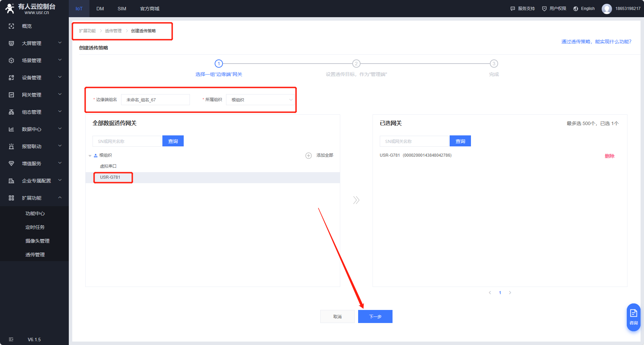Open the passthrough strategy help link
Viewport: 644px width, 345px height.
pyautogui.click(x=596, y=42)
